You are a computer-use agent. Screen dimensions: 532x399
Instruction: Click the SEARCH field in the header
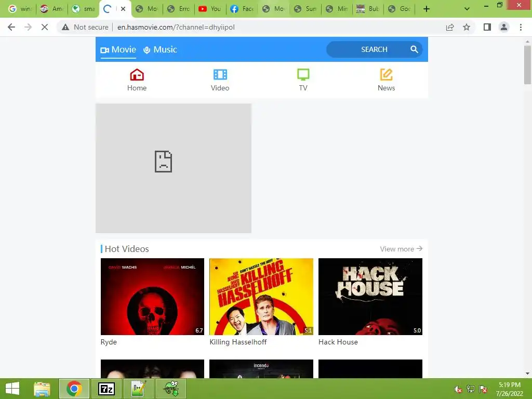[x=374, y=49]
